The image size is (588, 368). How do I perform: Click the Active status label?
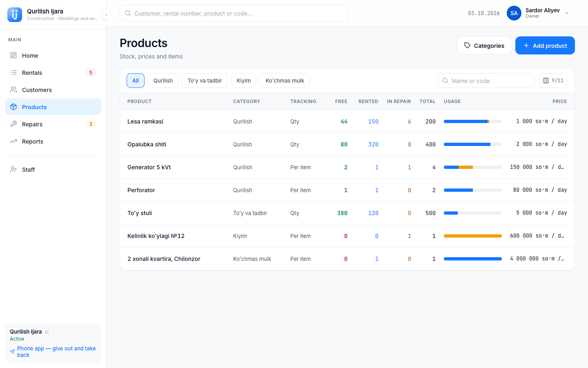pos(17,339)
